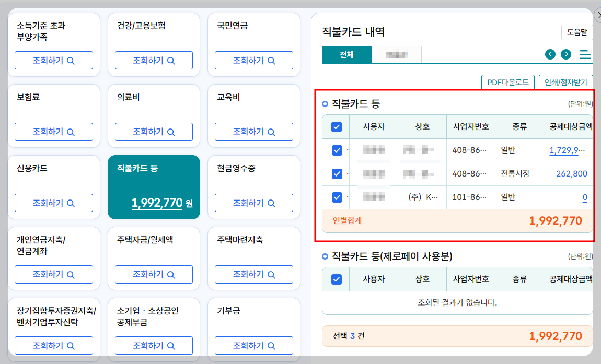Open the 도움말 help button
The height and width of the screenshot is (364, 601).
576,32
